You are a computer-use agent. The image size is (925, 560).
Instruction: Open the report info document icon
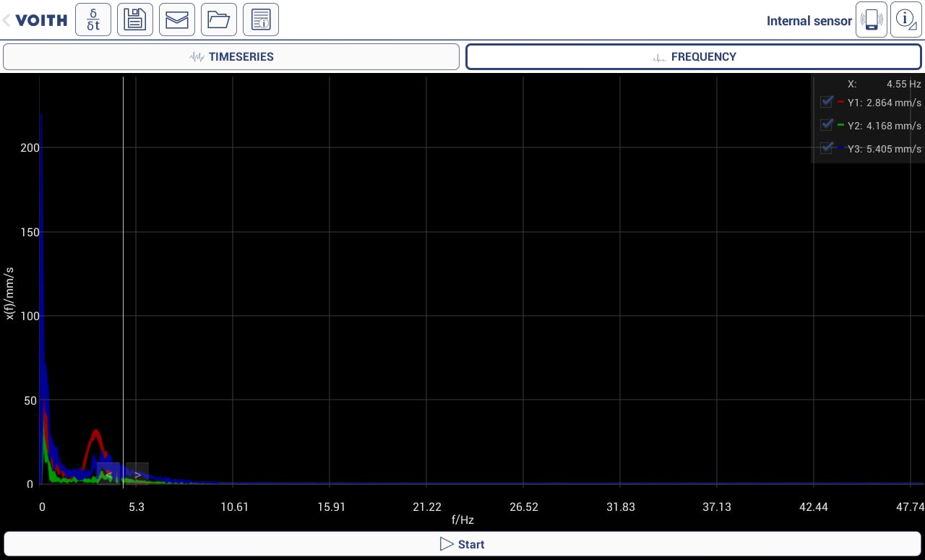pos(261,20)
